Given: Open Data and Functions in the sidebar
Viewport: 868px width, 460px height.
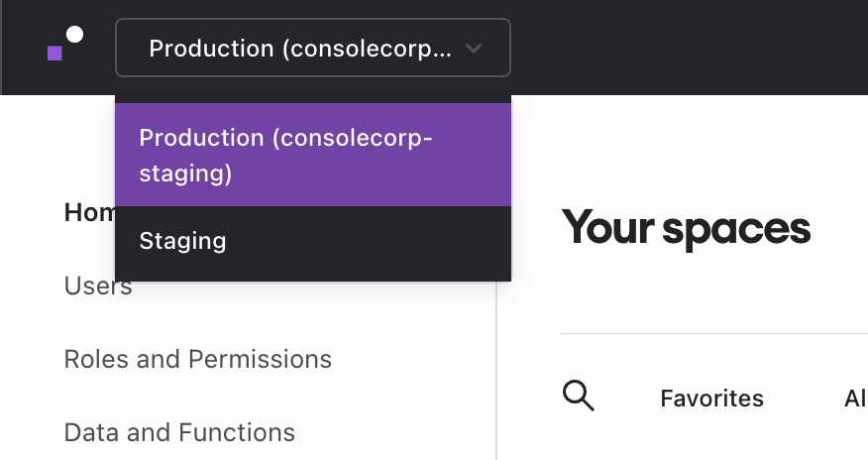Looking at the screenshot, I should coord(179,432).
